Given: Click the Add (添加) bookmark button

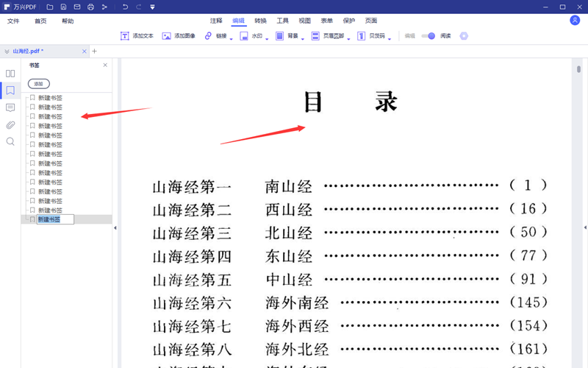Looking at the screenshot, I should pos(38,84).
